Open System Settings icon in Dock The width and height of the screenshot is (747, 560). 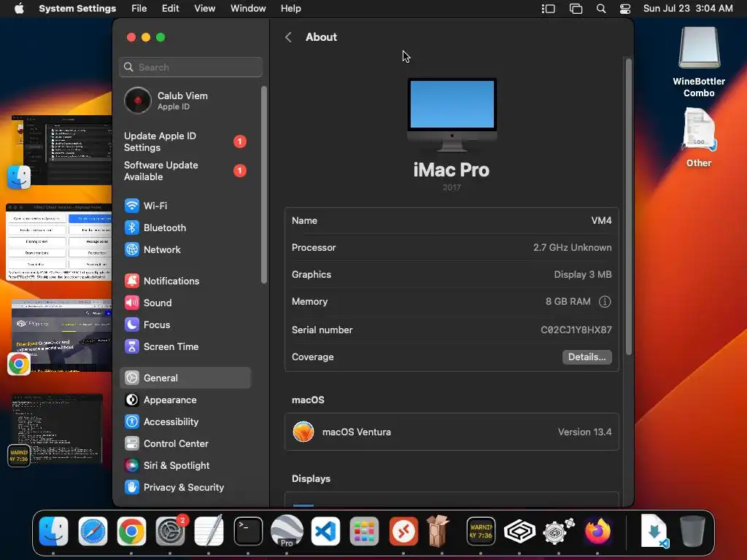click(171, 531)
